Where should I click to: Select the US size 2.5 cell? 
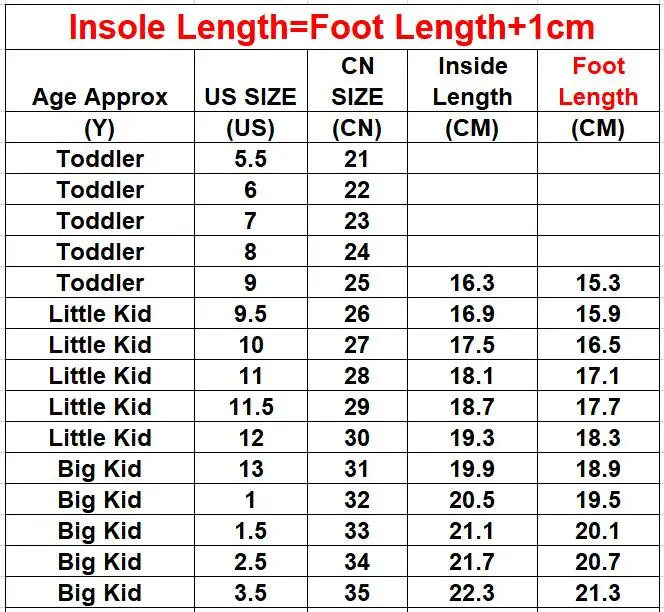pos(251,562)
